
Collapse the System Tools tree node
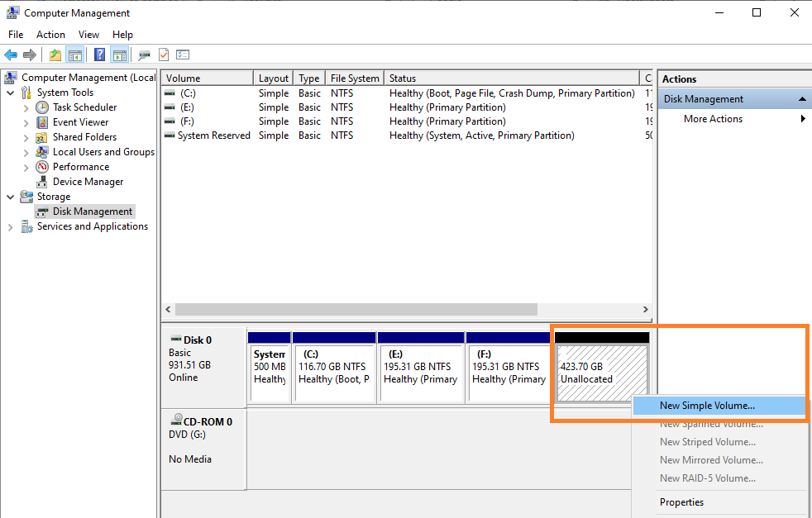pyautogui.click(x=11, y=93)
